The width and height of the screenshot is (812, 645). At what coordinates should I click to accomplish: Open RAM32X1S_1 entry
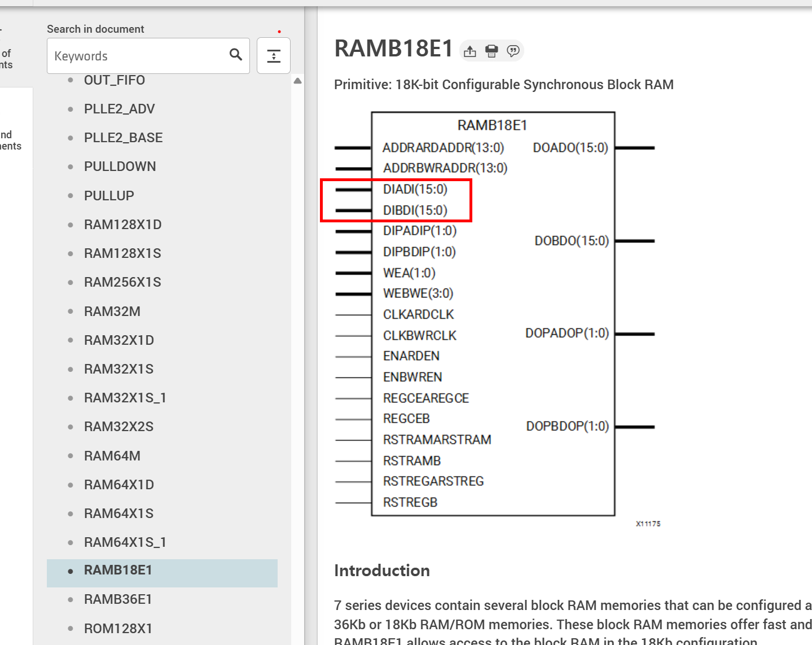[x=125, y=398]
